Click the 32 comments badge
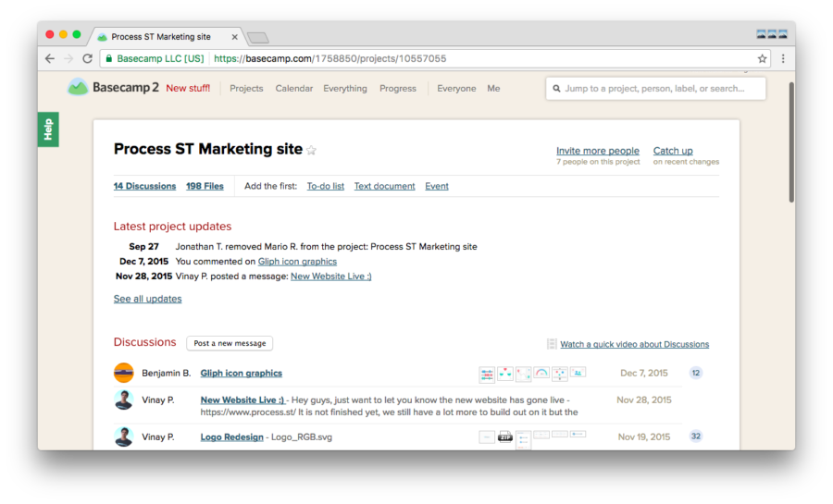833x504 pixels. coord(695,436)
